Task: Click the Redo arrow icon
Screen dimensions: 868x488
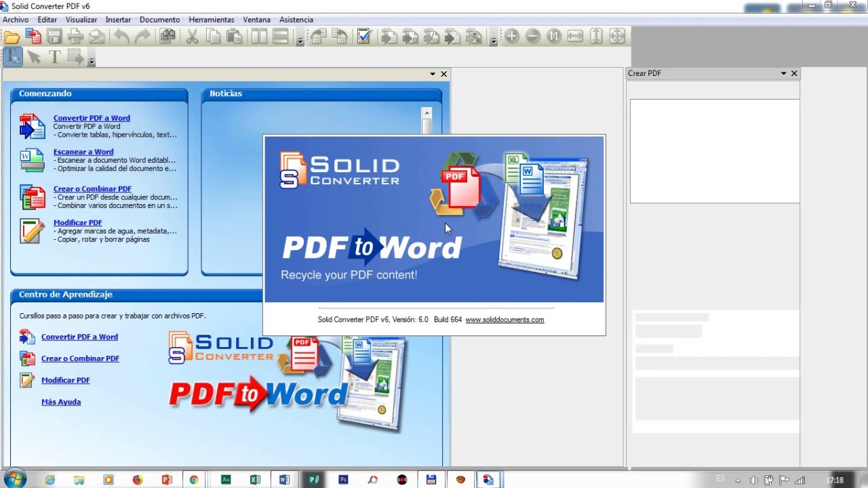Action: [x=142, y=37]
